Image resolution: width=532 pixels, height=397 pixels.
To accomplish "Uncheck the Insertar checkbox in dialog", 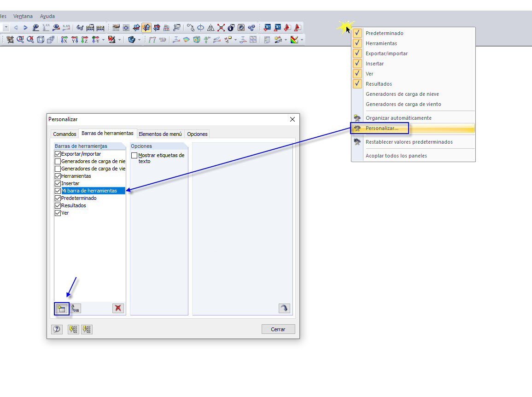I will (58, 184).
